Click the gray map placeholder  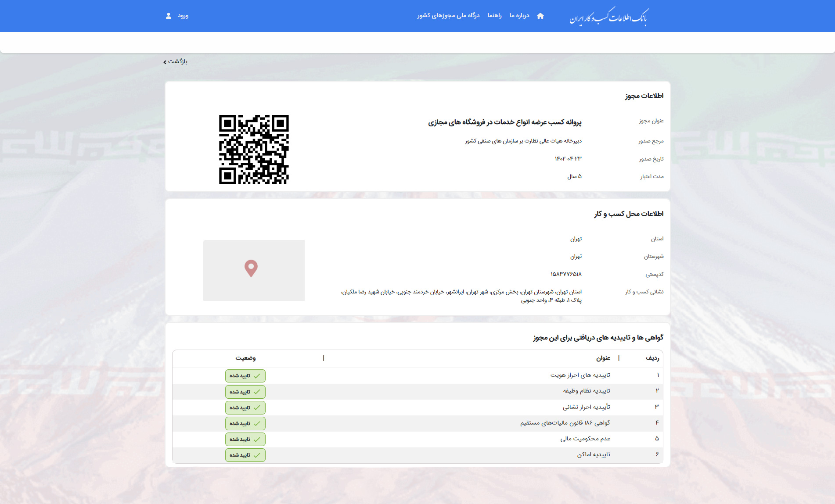[254, 270]
